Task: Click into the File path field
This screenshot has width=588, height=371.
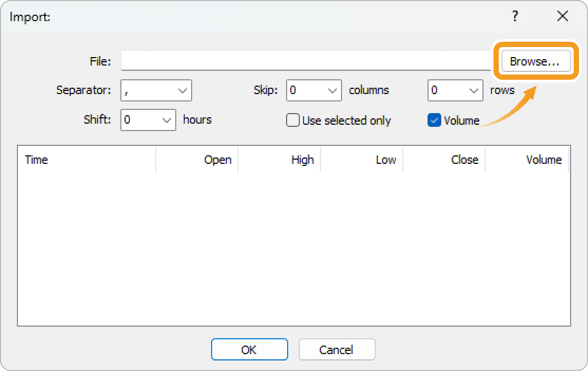Action: pyautogui.click(x=306, y=60)
